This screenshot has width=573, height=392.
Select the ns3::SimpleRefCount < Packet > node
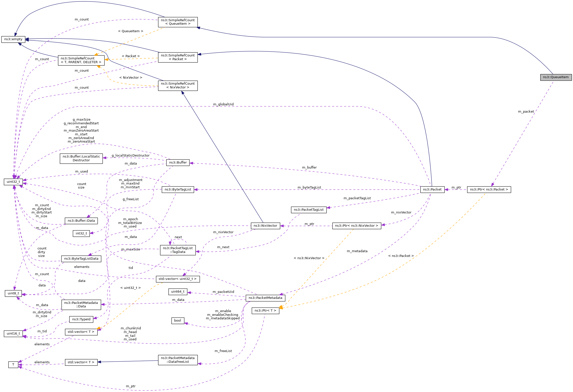click(x=178, y=57)
